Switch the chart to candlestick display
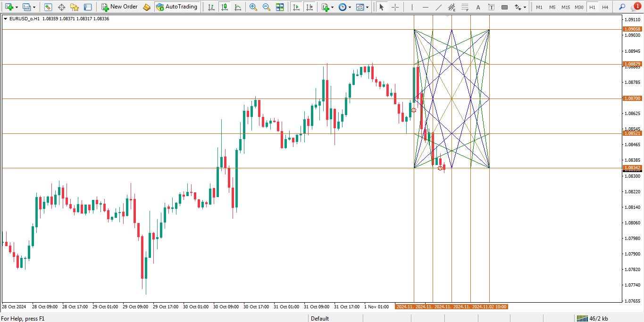 click(x=224, y=7)
